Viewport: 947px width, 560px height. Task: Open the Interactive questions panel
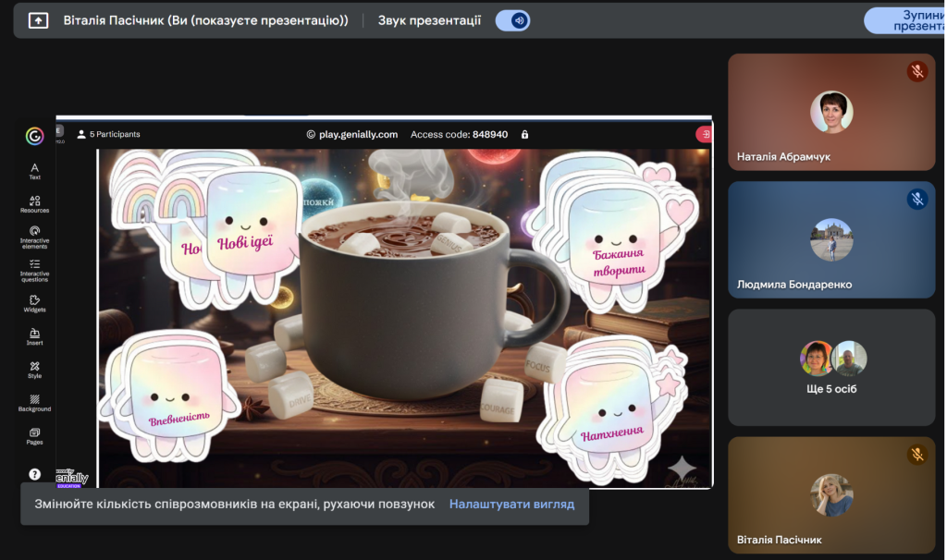pyautogui.click(x=34, y=268)
